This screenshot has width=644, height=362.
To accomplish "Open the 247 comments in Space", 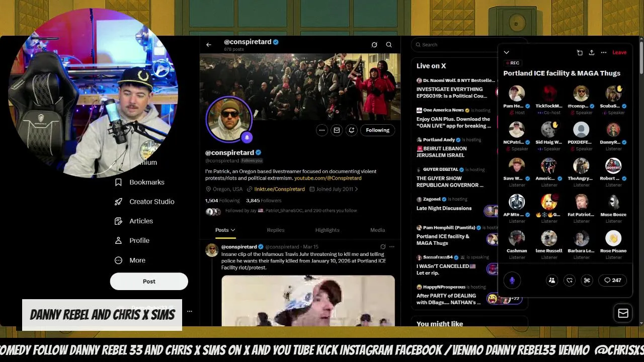I will point(612,280).
